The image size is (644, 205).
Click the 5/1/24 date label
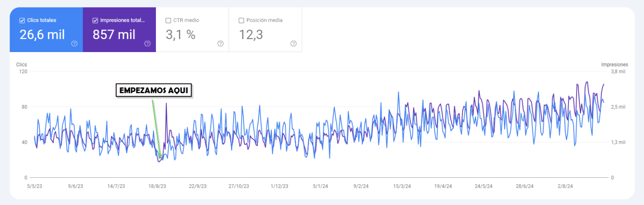pyautogui.click(x=320, y=186)
